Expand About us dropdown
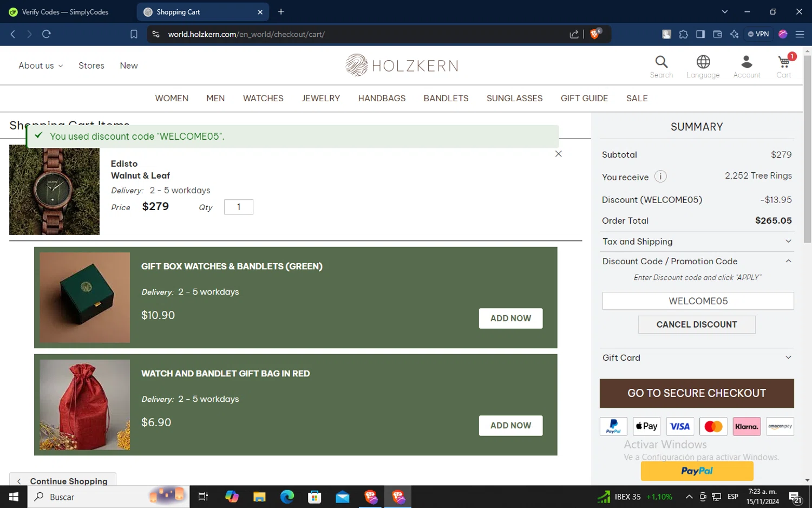812x508 pixels. click(x=41, y=66)
